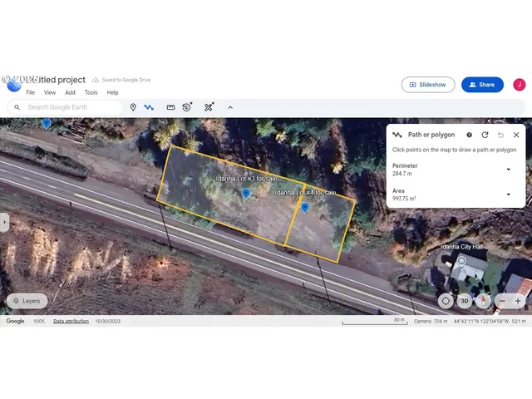Expand the left side panel handle
The width and height of the screenshot is (532, 399).
pos(4,222)
